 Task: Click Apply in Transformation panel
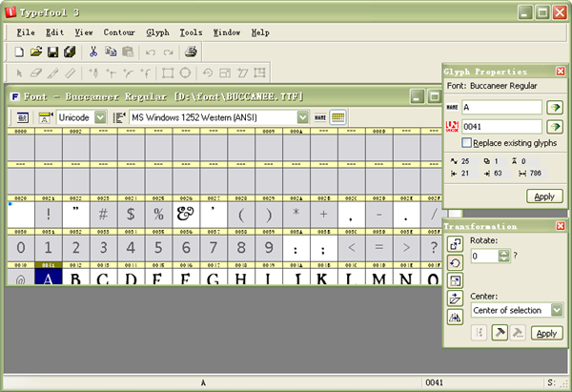tap(546, 333)
